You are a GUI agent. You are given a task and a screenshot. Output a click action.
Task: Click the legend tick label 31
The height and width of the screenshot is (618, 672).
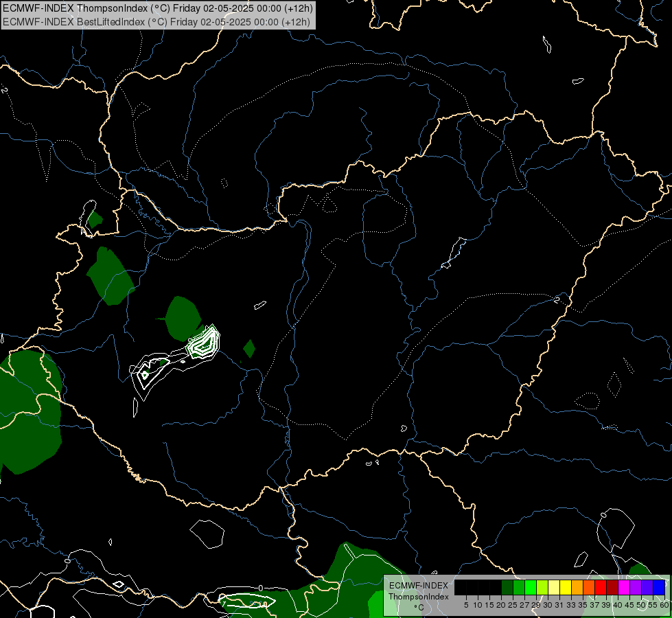(x=559, y=605)
